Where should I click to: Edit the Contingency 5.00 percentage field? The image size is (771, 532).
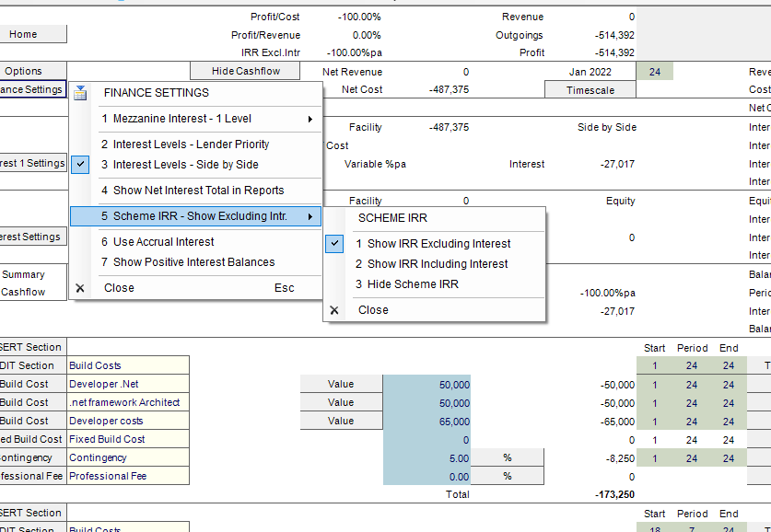pos(426,458)
